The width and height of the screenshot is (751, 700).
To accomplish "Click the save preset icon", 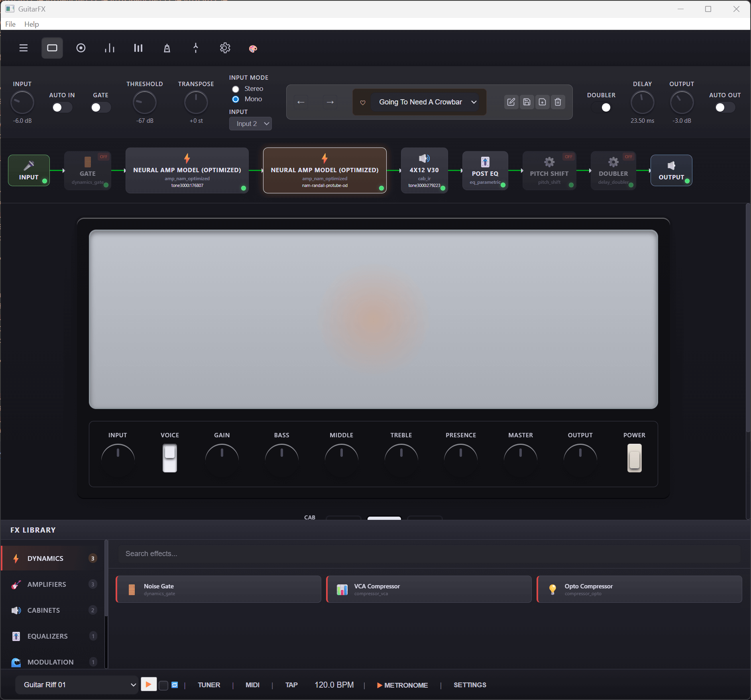I will tap(527, 102).
